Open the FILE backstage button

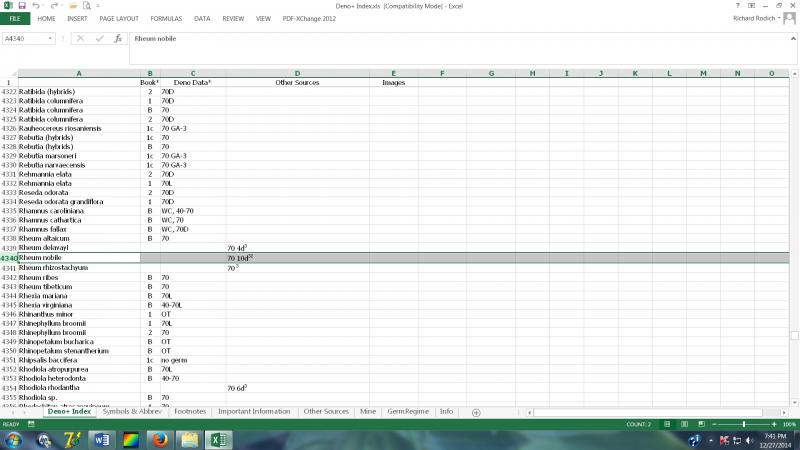pos(15,18)
